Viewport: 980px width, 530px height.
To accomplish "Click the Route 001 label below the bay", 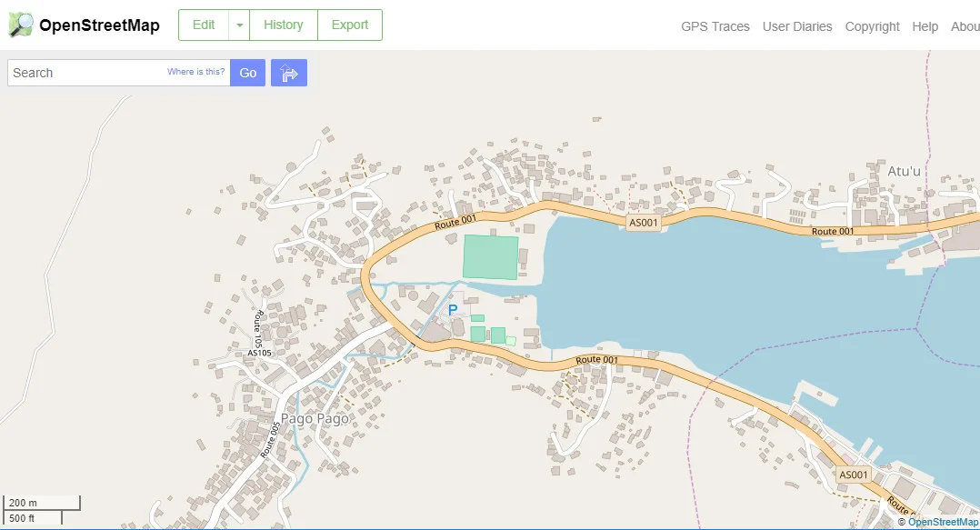I will pos(596,360).
